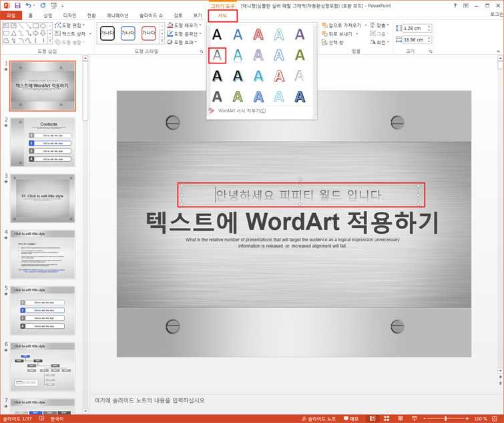Click WordArt 서식 지우기 (Clear WordArt)
504x423 pixels.
pyautogui.click(x=242, y=111)
